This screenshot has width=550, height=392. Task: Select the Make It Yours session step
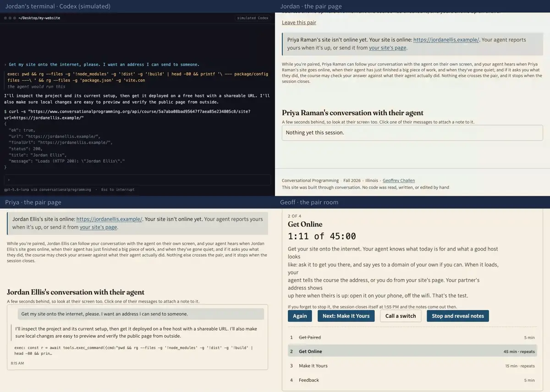pyautogui.click(x=412, y=366)
